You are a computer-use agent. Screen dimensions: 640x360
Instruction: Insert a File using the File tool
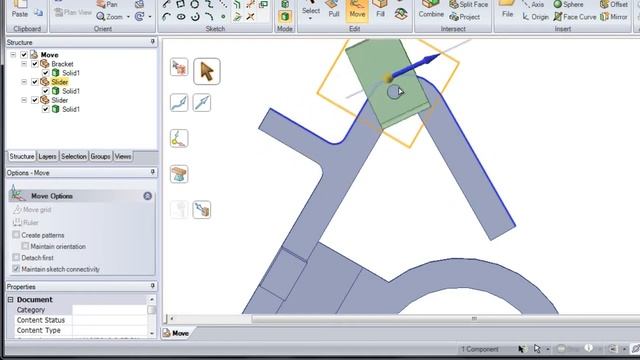[507, 10]
